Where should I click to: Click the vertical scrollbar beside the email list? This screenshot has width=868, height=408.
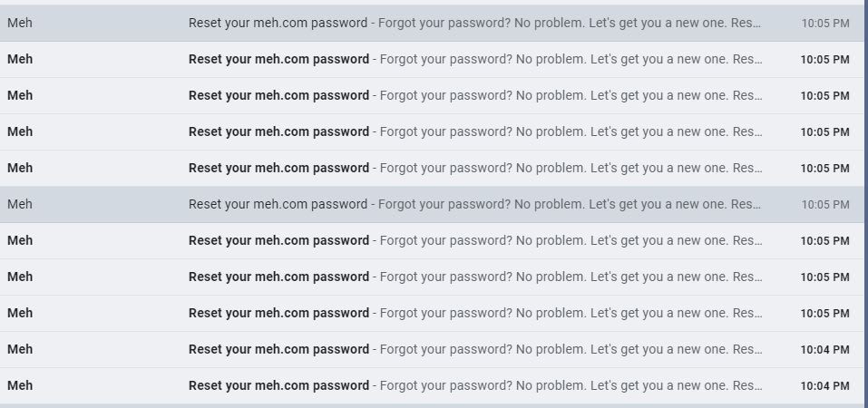865,204
